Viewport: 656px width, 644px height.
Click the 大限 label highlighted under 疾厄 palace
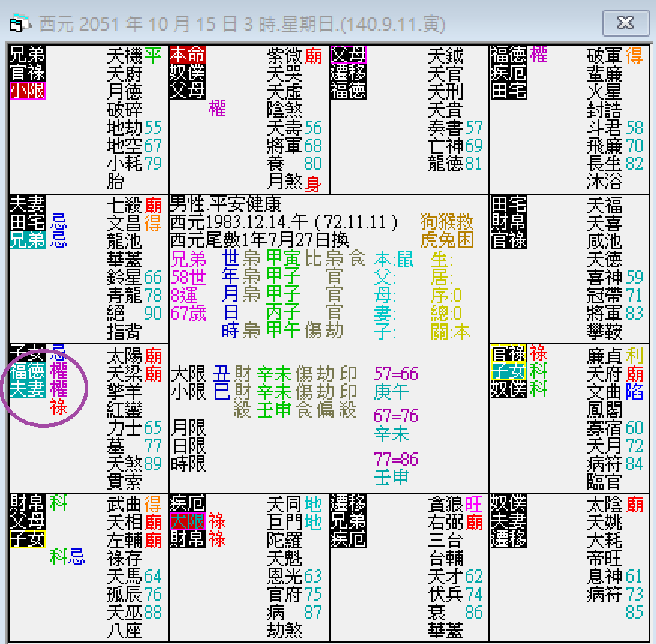pos(188,521)
